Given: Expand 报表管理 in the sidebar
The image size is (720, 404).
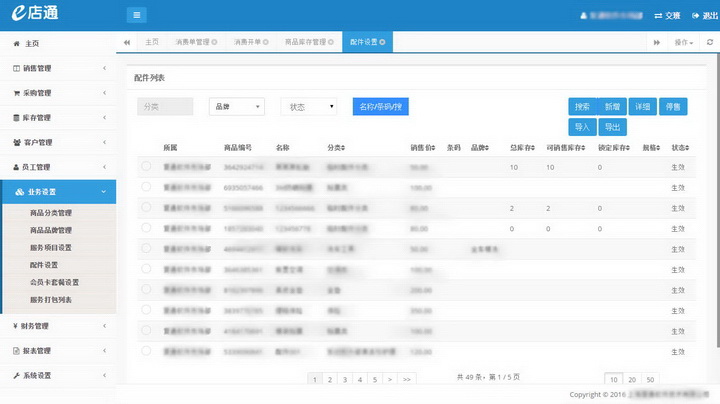Looking at the screenshot, I should click(x=58, y=351).
